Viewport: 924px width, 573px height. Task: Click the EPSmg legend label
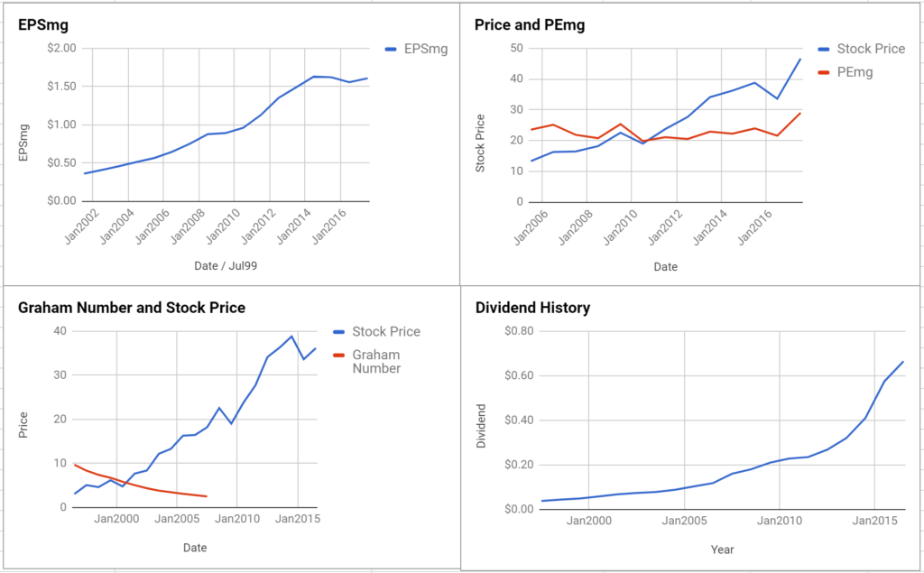pos(426,49)
